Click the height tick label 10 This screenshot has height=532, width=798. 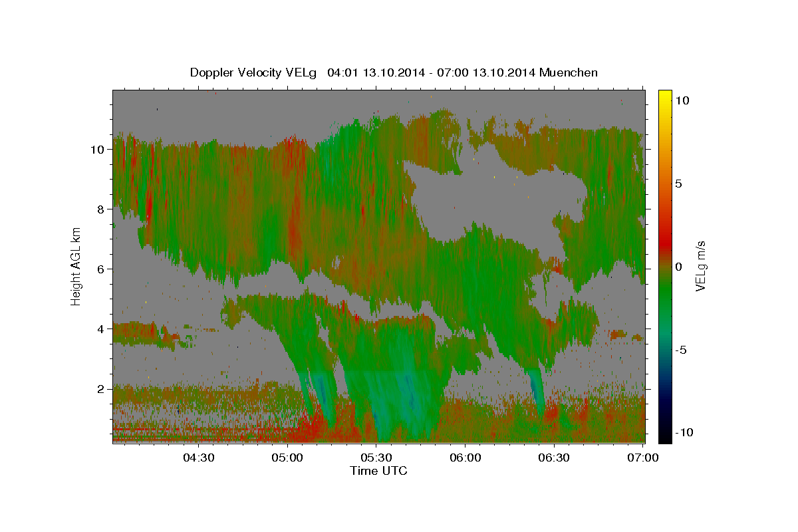point(99,149)
